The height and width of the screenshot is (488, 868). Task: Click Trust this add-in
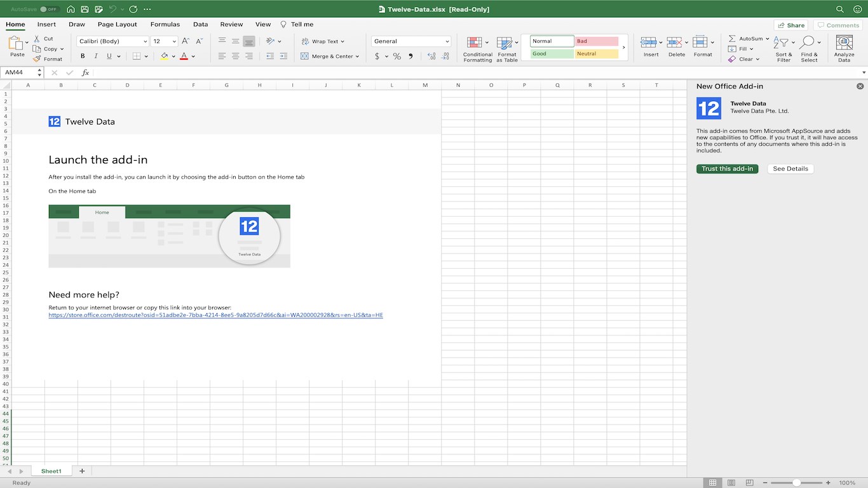pyautogui.click(x=728, y=169)
